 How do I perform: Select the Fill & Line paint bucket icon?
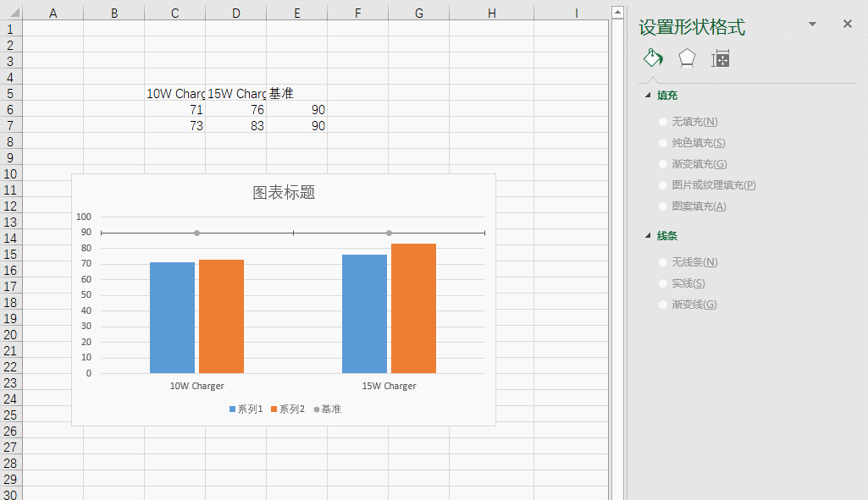pos(653,58)
